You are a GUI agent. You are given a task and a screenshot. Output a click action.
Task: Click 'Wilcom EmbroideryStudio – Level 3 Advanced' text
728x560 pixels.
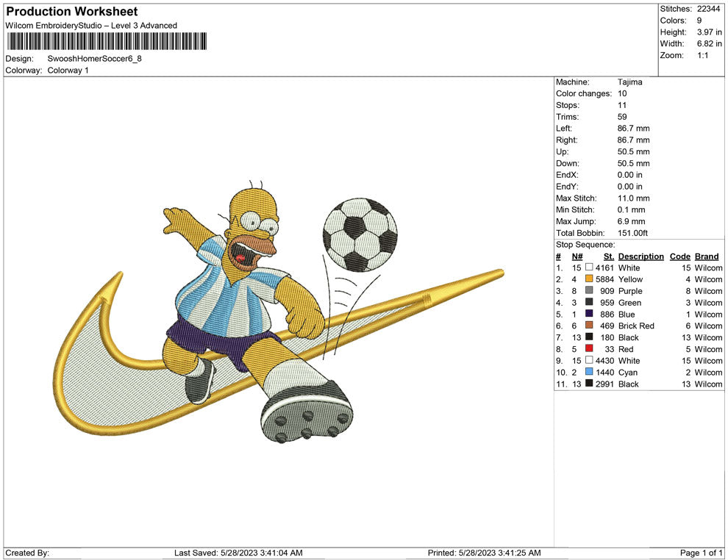[x=91, y=26]
